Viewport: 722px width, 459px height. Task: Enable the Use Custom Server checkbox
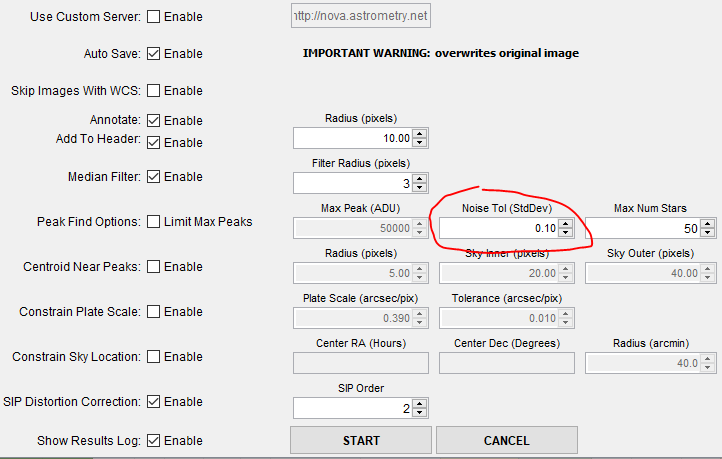153,17
